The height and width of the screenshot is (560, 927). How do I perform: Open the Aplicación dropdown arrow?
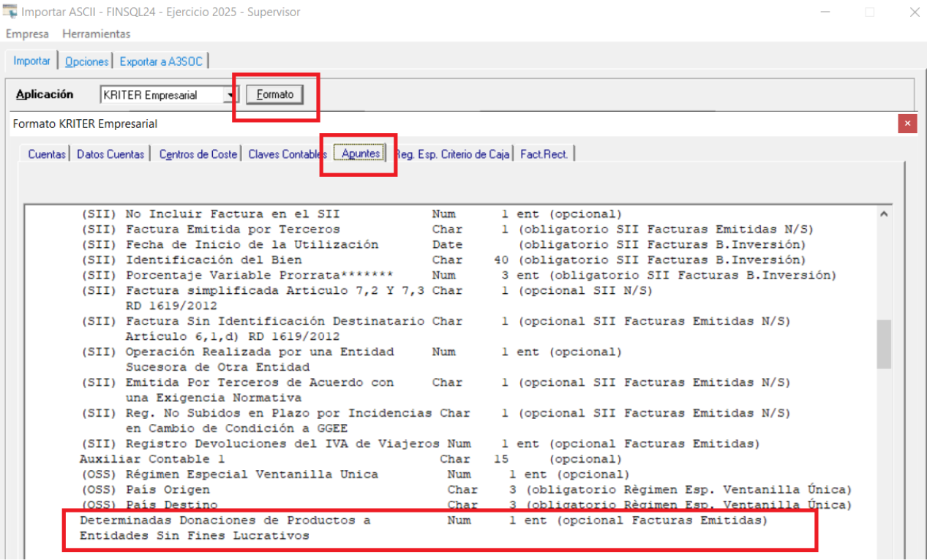click(233, 95)
